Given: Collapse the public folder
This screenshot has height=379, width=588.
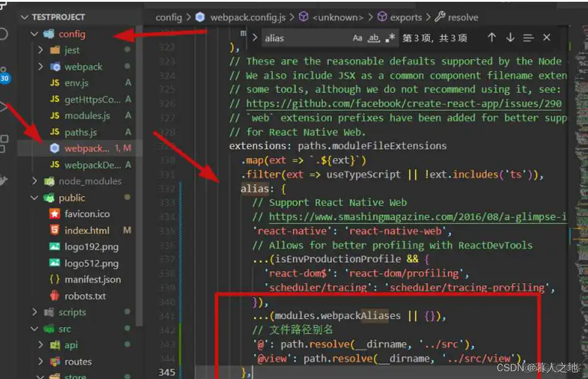Looking at the screenshot, I should point(35,197).
